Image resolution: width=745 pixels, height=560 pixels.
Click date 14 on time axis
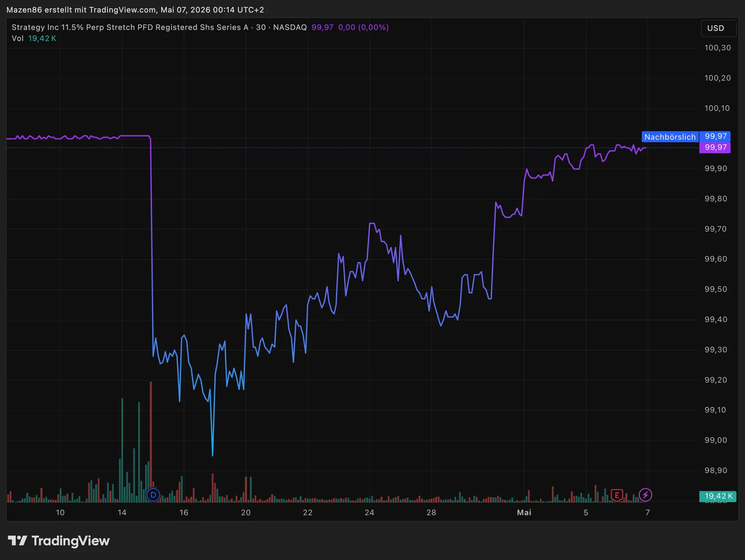click(x=122, y=512)
